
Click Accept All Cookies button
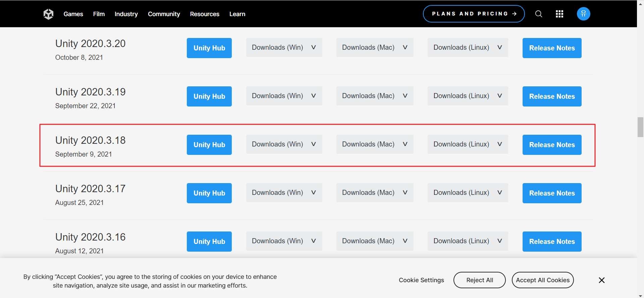tap(543, 280)
